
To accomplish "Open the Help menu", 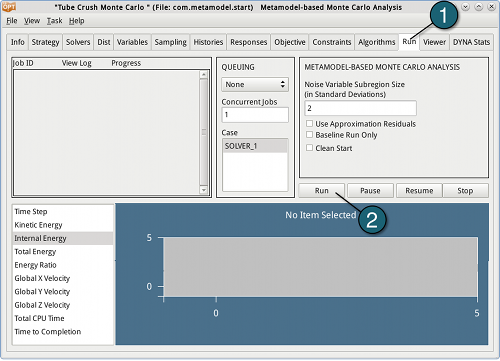I will (x=77, y=21).
